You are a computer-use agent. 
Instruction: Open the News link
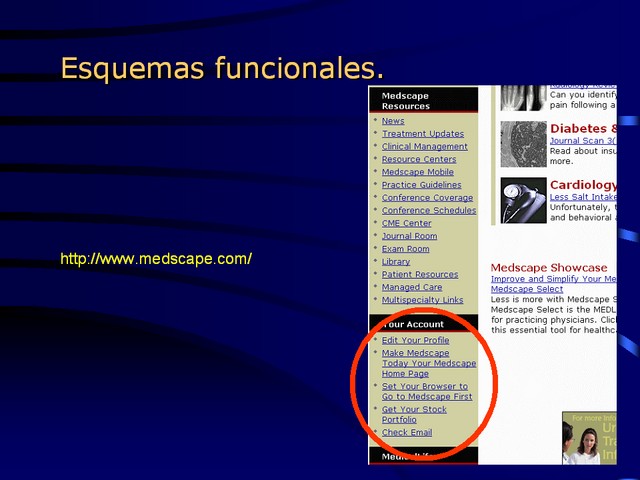(393, 121)
